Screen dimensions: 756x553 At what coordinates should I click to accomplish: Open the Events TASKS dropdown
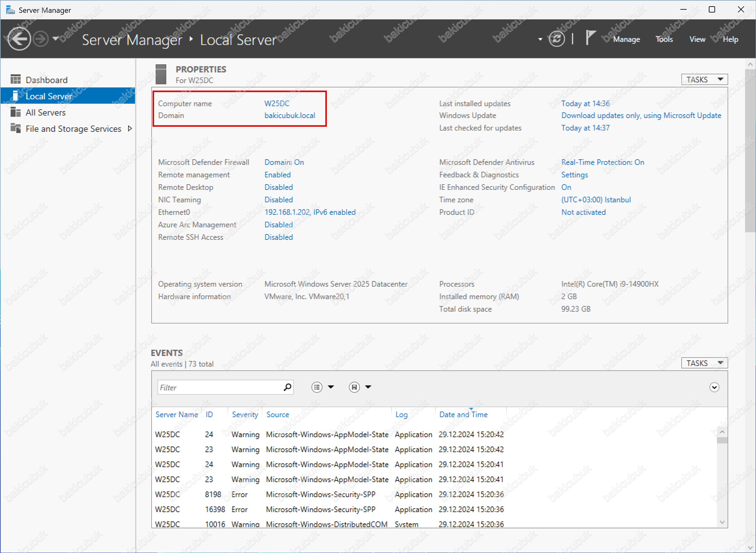click(x=704, y=363)
